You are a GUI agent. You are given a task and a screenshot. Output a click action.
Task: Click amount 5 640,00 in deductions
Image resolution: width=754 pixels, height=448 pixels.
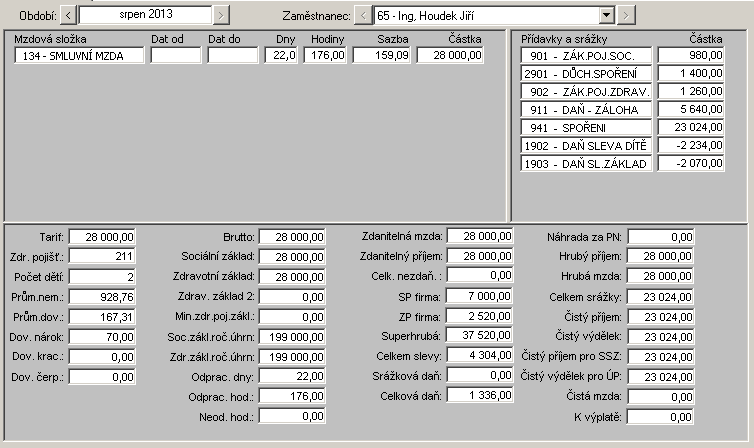pos(691,110)
